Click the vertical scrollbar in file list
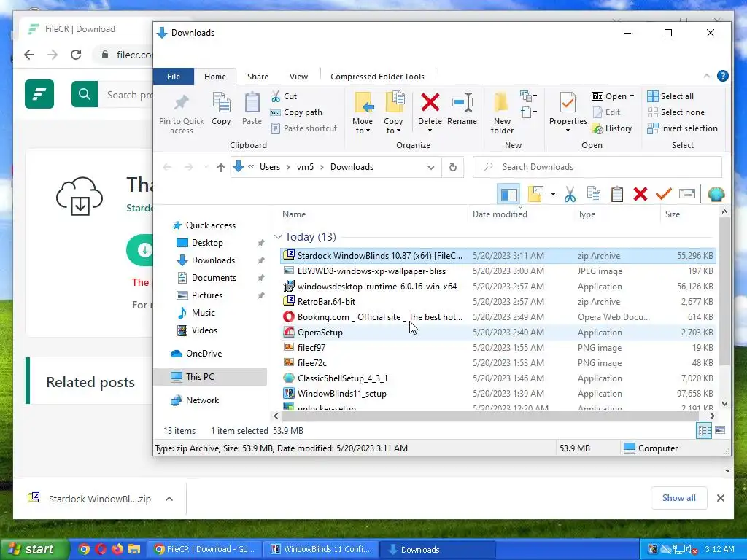The width and height of the screenshot is (747, 560). [724, 290]
